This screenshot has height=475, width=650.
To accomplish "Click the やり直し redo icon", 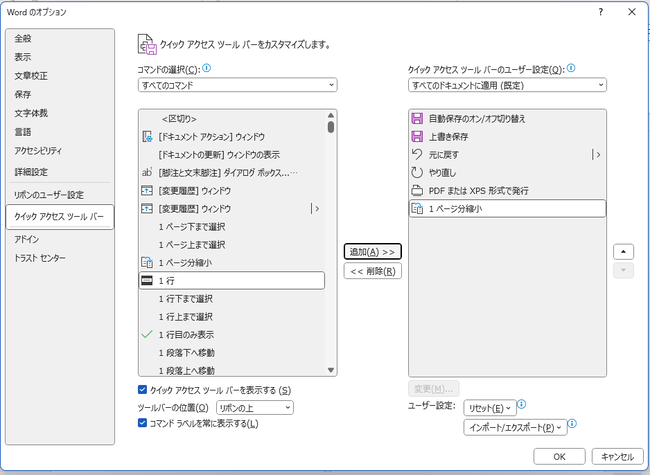I will 417,172.
